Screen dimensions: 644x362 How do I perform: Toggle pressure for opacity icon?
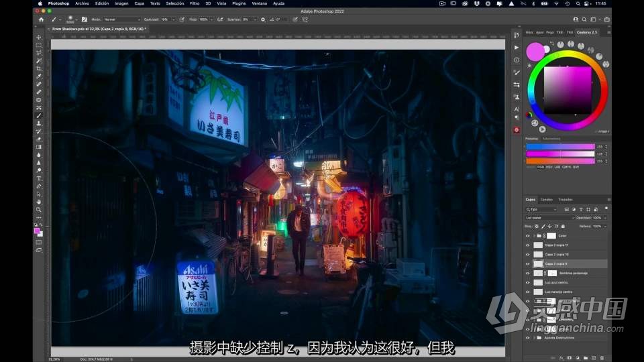point(182,19)
